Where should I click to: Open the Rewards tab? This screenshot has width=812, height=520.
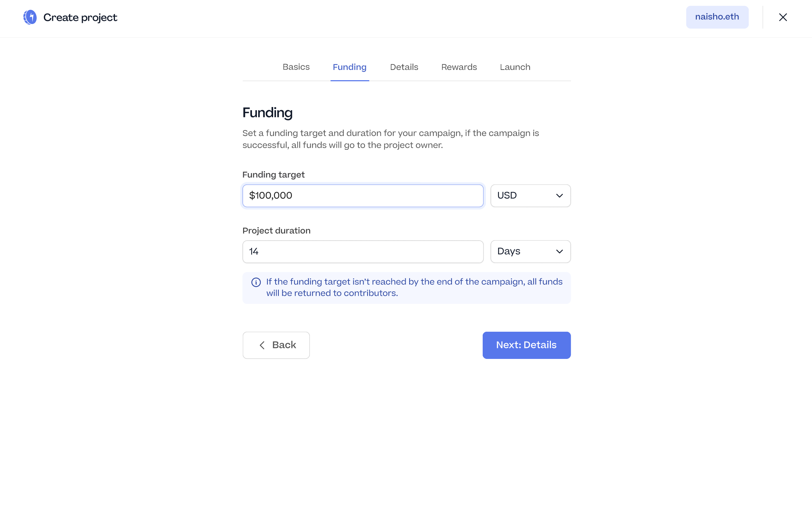point(459,67)
